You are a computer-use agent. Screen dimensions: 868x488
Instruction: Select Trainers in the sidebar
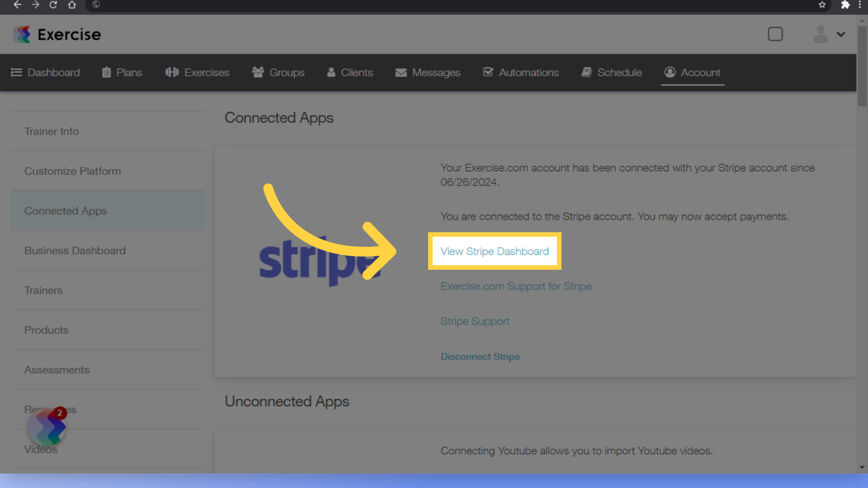(x=108, y=291)
